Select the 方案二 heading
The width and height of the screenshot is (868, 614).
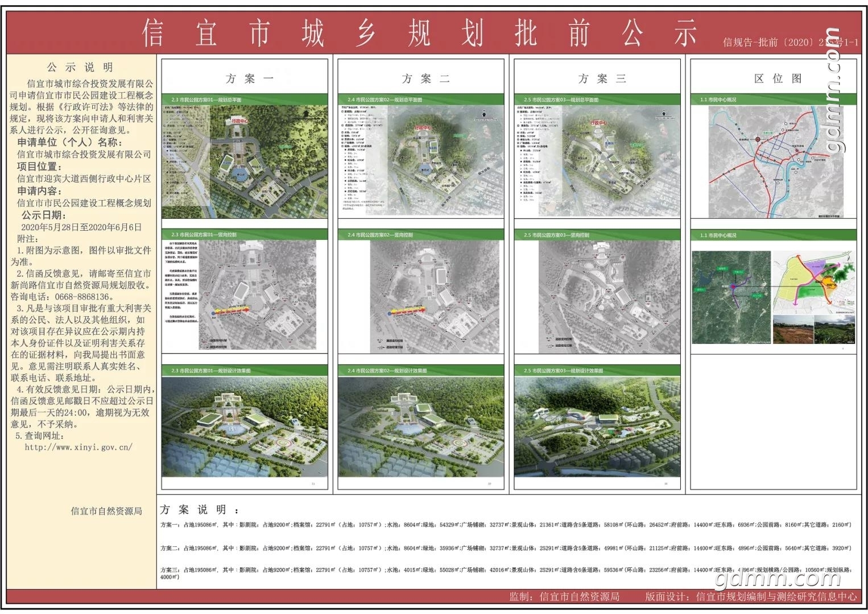[x=426, y=79]
